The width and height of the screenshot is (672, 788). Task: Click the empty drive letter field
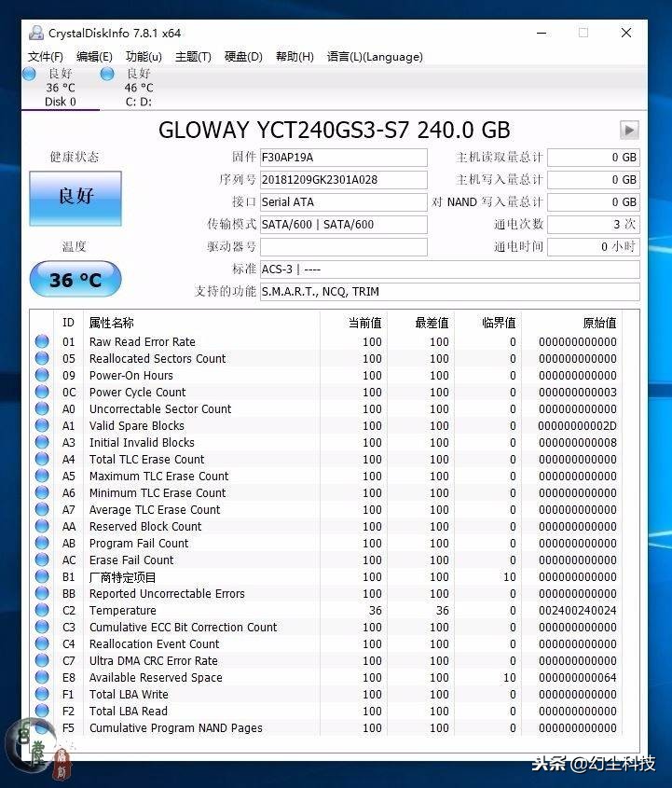[344, 247]
